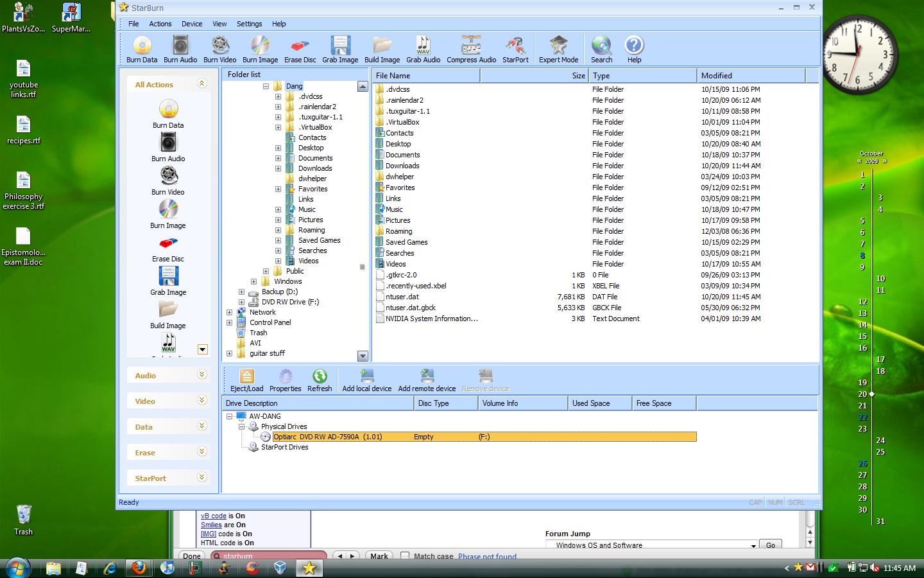Expand the Erase actions panel
The width and height of the screenshot is (924, 578).
pyautogui.click(x=201, y=452)
